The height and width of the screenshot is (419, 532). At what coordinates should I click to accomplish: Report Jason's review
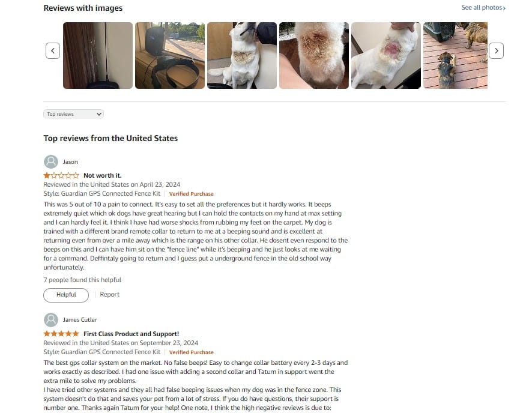[110, 295]
